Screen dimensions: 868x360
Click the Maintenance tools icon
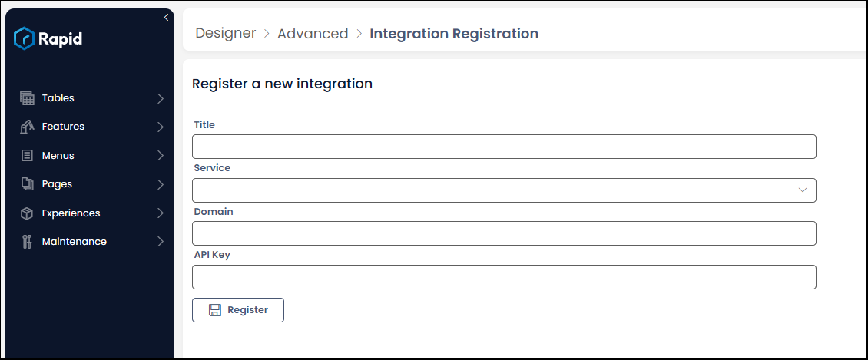coord(27,242)
